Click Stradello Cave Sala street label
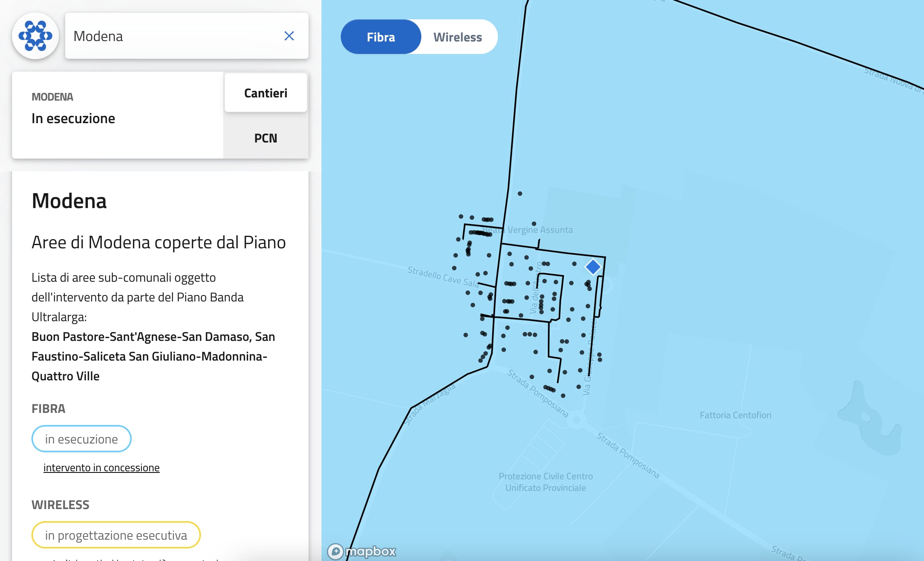Viewport: 924px width, 561px height. [x=442, y=276]
